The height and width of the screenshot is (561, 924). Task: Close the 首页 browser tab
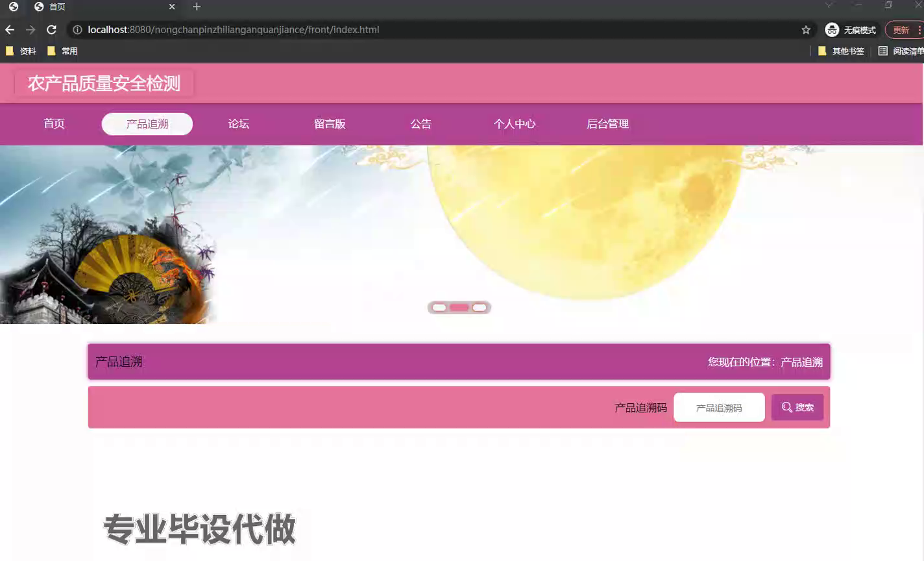pos(172,6)
